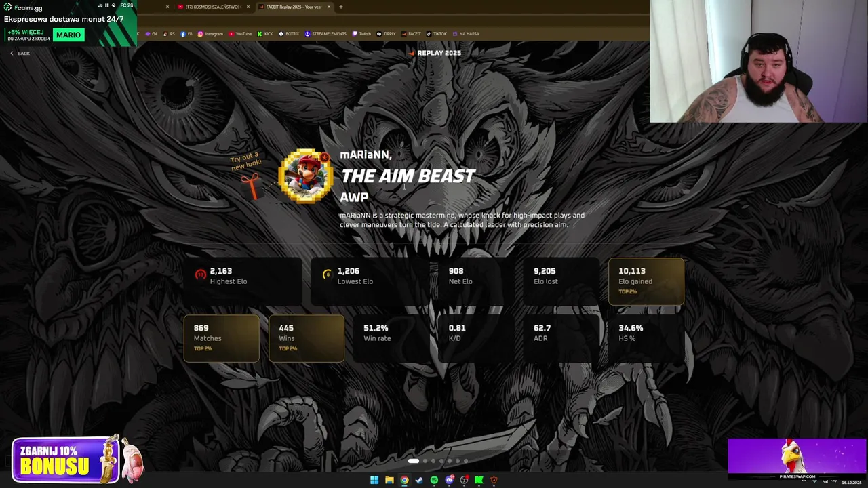868x488 pixels.
Task: Click the Lowest Elo yellow badge icon
Action: 327,274
